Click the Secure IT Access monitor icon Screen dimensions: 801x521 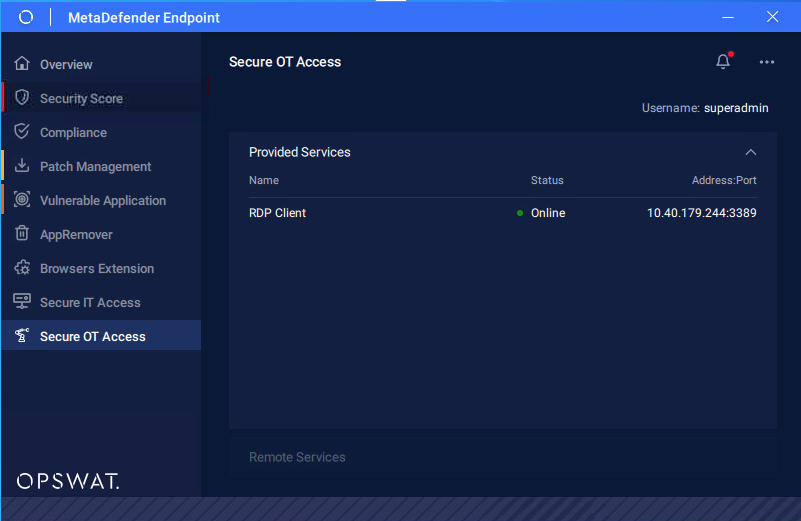coord(22,301)
